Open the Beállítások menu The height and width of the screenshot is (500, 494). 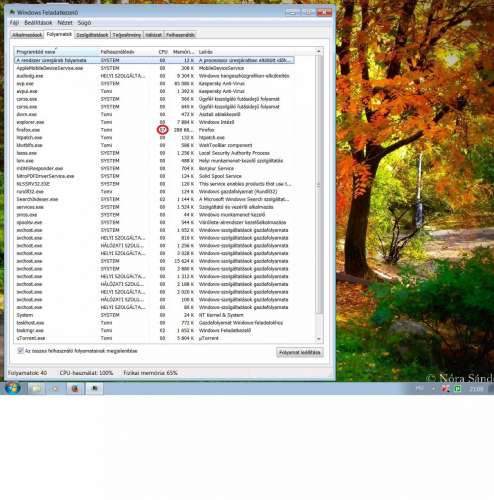(38, 23)
